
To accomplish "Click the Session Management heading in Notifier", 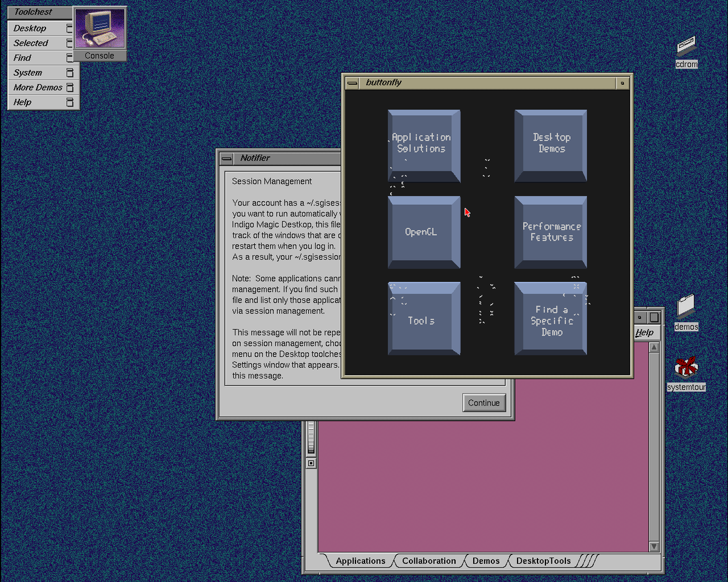I will tap(272, 181).
